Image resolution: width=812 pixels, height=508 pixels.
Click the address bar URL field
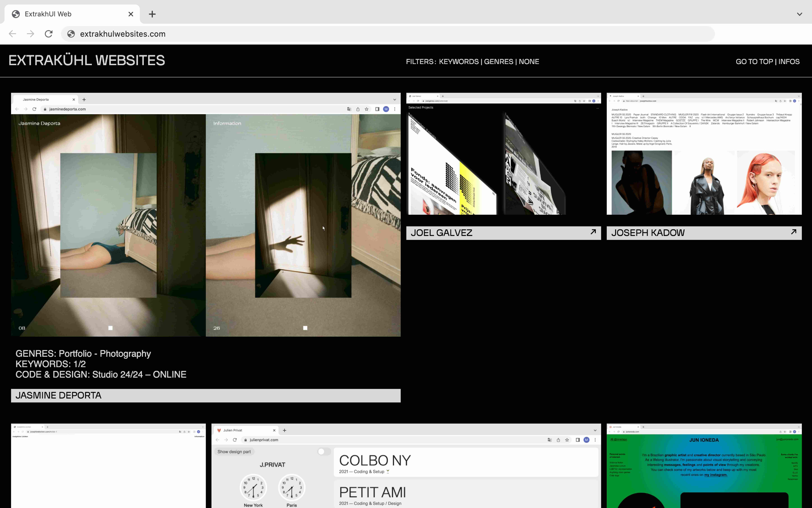tap(388, 34)
